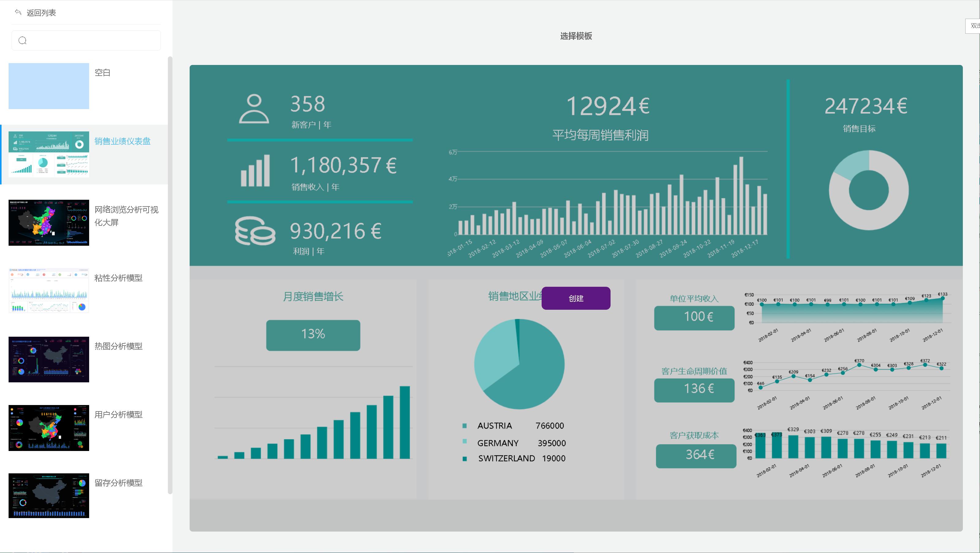Focus the template search input field
This screenshot has height=553, width=980.
(91, 40)
